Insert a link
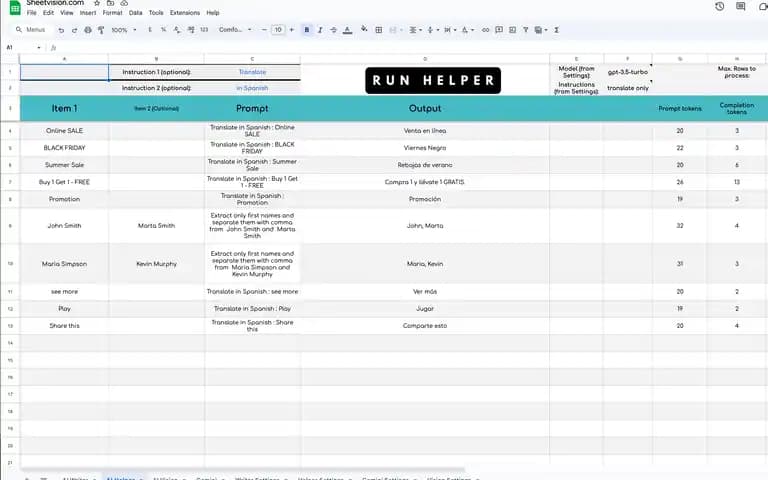 coord(485,30)
